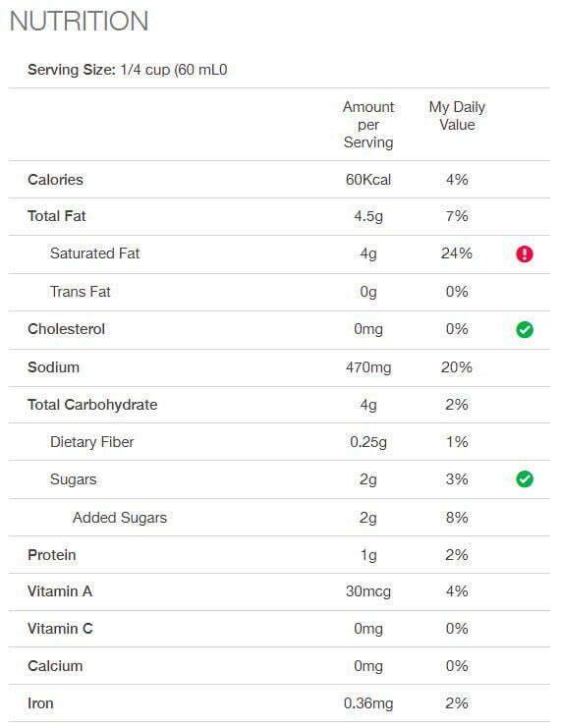Click the Amount per Serving column header
The width and height of the screenshot is (561, 728).
click(x=368, y=125)
